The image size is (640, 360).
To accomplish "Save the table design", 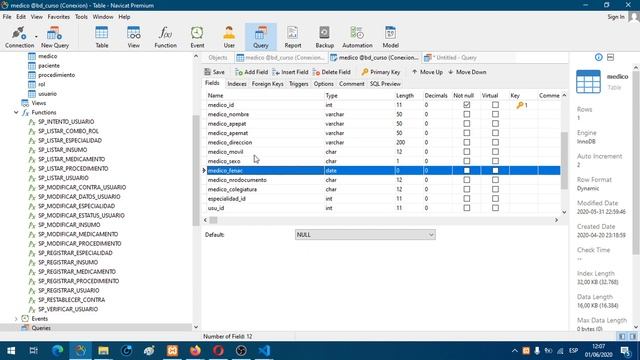I will click(214, 72).
